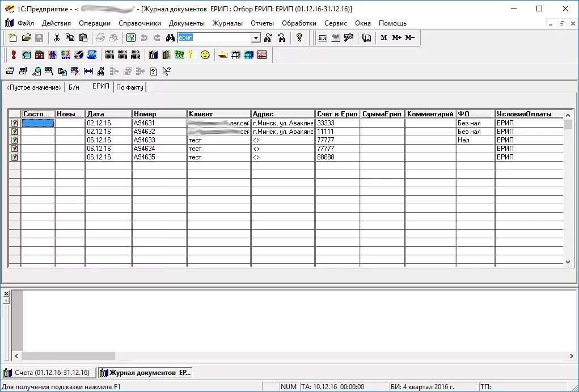Click the M- memory subtract button

[410, 37]
